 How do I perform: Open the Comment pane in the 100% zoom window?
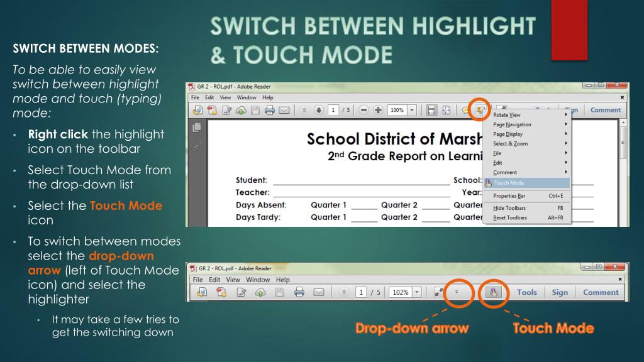(606, 110)
